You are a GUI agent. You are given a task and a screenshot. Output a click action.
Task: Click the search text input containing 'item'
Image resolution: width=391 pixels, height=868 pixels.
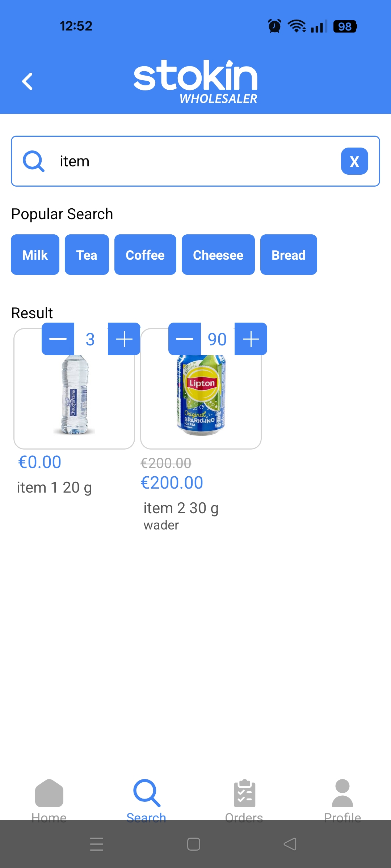(x=195, y=161)
